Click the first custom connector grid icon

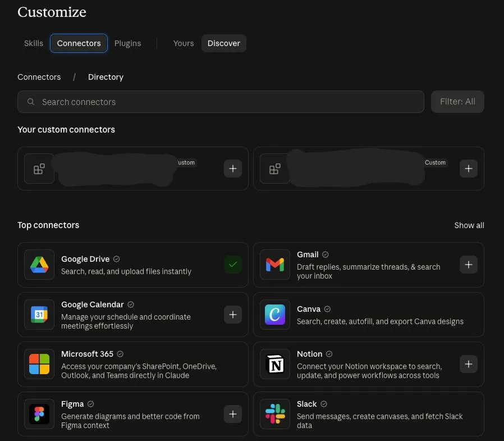click(39, 169)
